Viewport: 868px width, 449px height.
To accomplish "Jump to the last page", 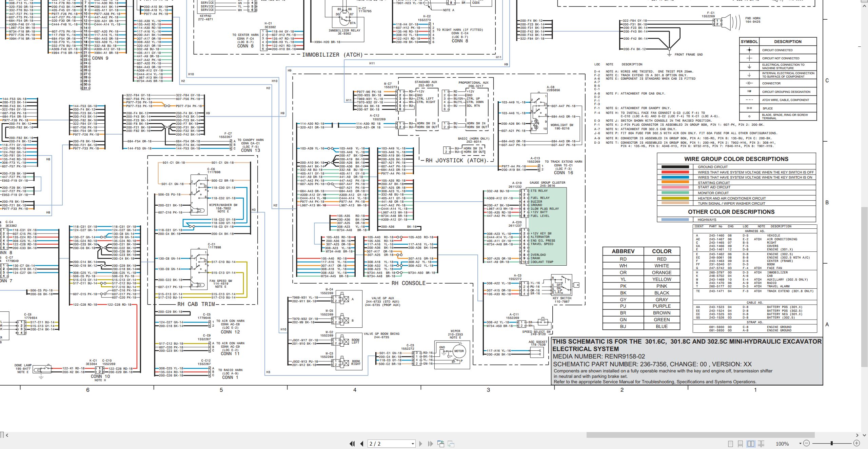I will coord(431,444).
